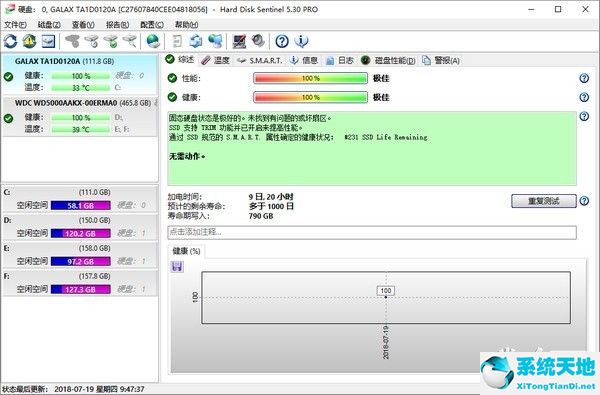This screenshot has height=395, width=600.
Task: Click the 性能 100% gradient bar
Action: tap(310, 78)
